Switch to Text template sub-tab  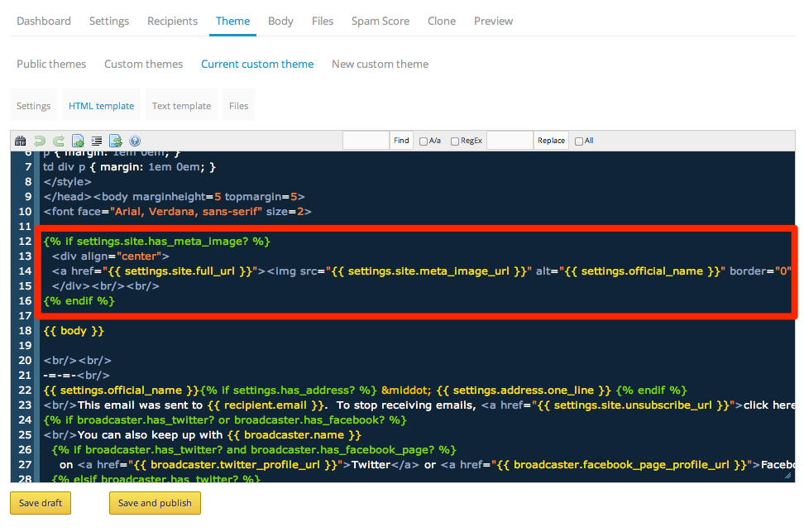coord(181,106)
